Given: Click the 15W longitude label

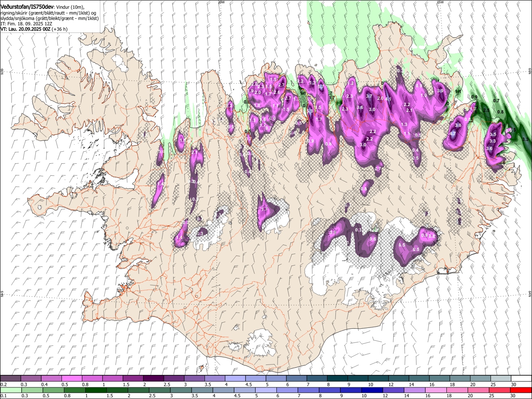Looking at the screenshot, I should pos(440,2).
